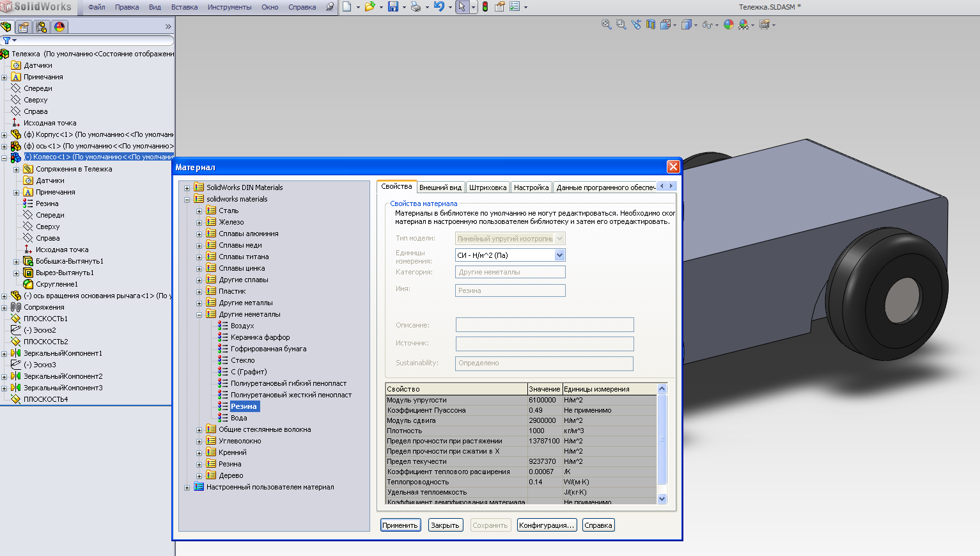This screenshot has height=556, width=980.
Task: Click the Print icon in toolbar
Action: (x=416, y=6)
